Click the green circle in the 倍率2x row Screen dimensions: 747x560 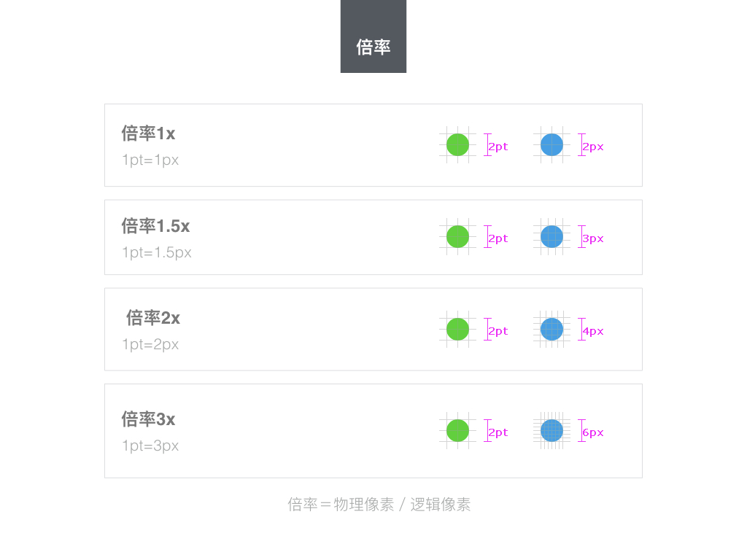[x=457, y=330]
